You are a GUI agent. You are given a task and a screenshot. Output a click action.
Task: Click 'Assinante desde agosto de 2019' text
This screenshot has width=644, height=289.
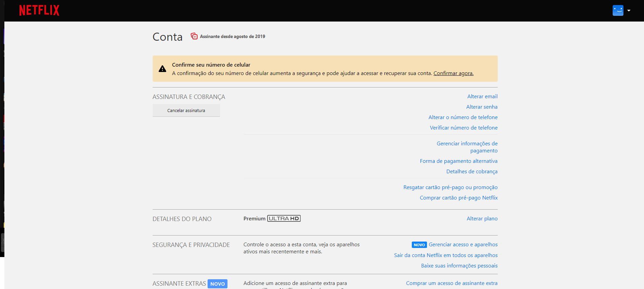pos(233,36)
